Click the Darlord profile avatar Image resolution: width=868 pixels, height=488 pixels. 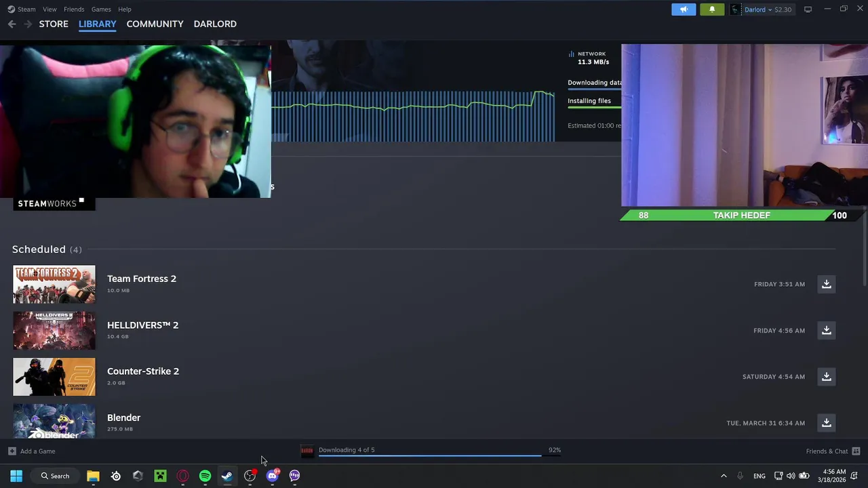pyautogui.click(x=736, y=9)
